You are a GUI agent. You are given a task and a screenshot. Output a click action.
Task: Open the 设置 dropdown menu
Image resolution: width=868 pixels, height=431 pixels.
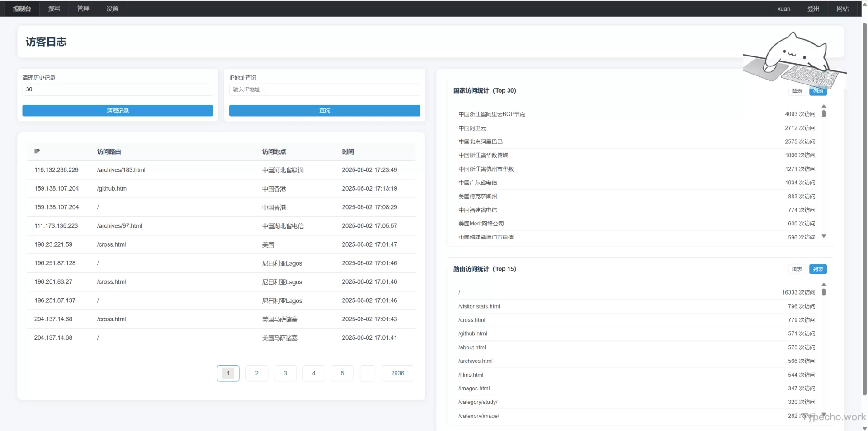coord(113,9)
